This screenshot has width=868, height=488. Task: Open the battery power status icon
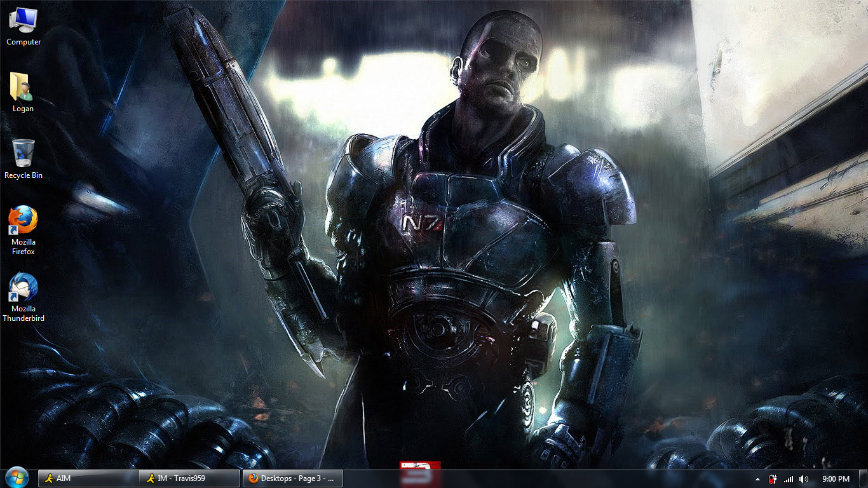pos(773,479)
